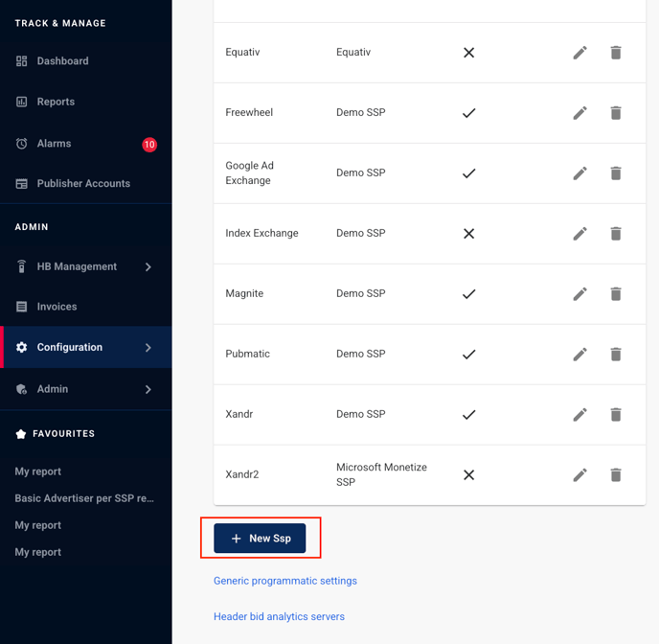This screenshot has height=644, width=659.
Task: Open the Alarms page
Action: coord(86,144)
